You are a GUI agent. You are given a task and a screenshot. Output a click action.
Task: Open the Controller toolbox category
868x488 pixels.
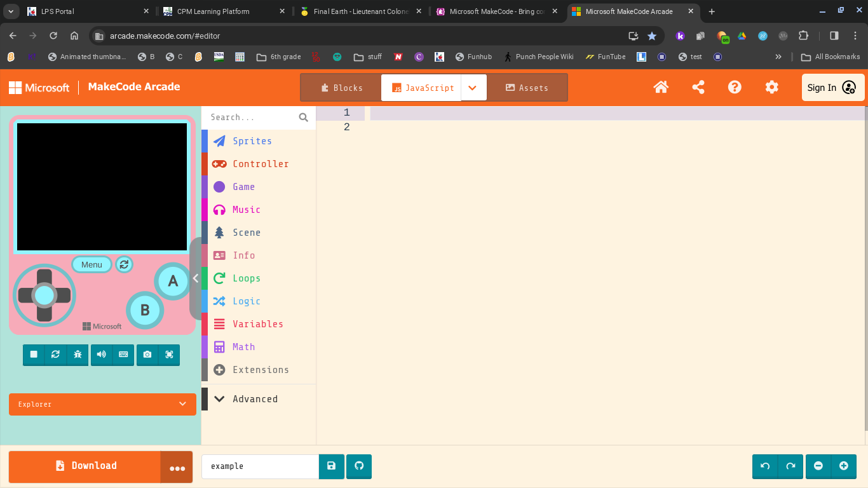259,164
